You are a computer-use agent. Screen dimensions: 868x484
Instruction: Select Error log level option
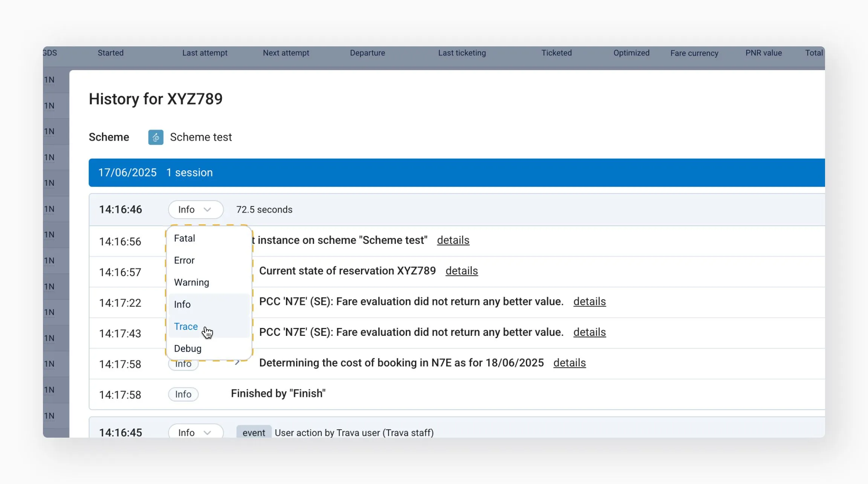coord(184,260)
